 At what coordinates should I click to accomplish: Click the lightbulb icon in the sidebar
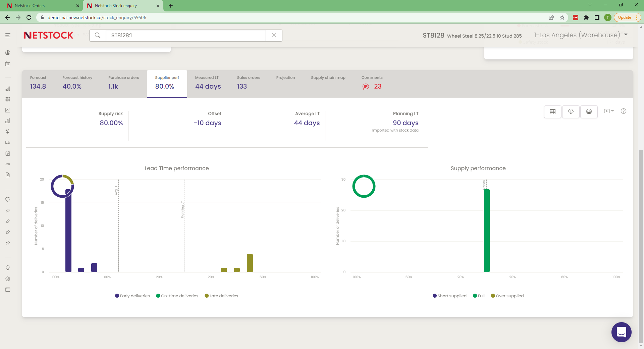coord(8,268)
